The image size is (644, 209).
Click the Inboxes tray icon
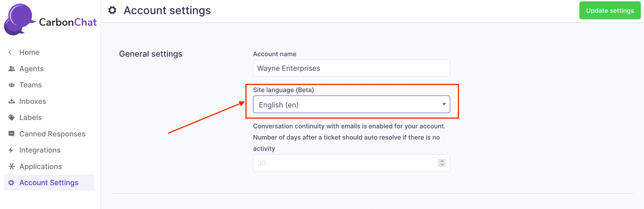[11, 101]
